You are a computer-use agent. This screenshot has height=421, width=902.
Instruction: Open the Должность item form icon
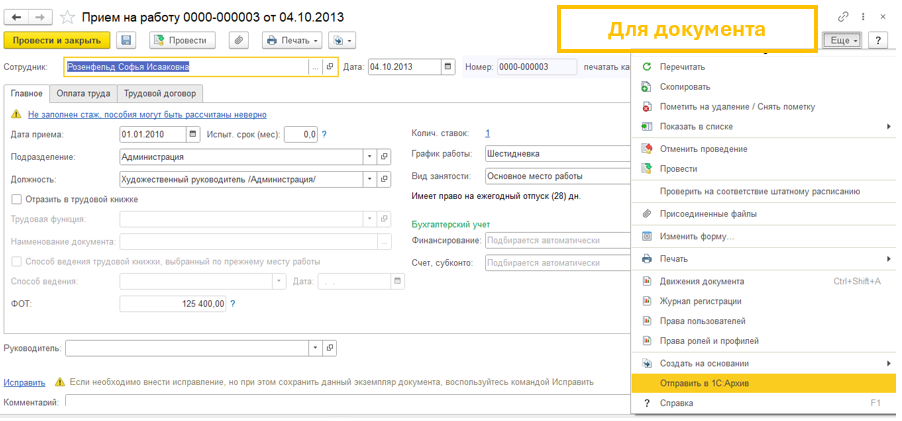pyautogui.click(x=384, y=179)
